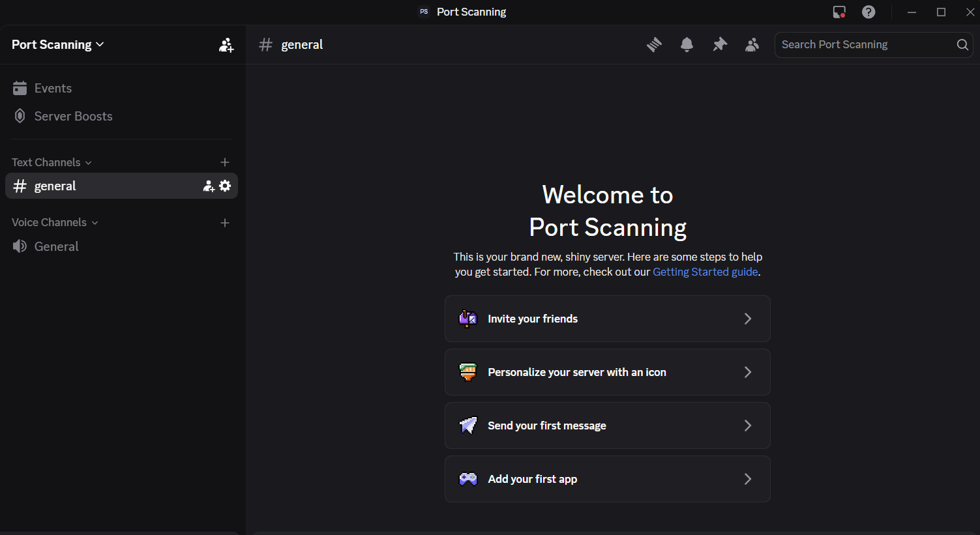
Task: Open Events in the sidebar
Action: point(121,88)
